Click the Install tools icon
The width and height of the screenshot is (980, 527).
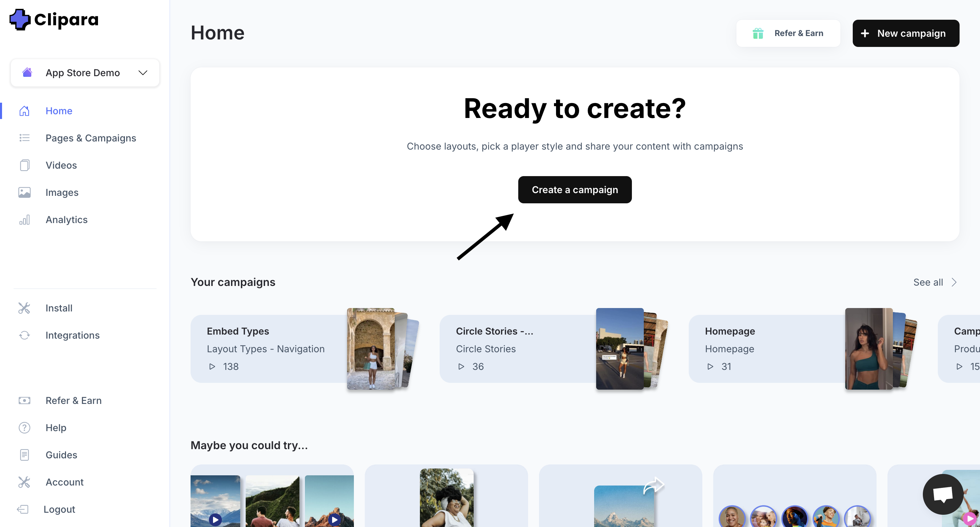coord(24,308)
